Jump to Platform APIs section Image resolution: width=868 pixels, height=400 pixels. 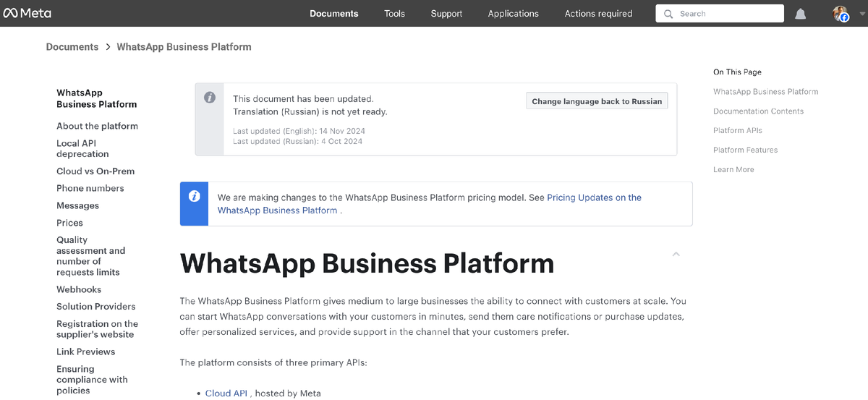click(738, 131)
